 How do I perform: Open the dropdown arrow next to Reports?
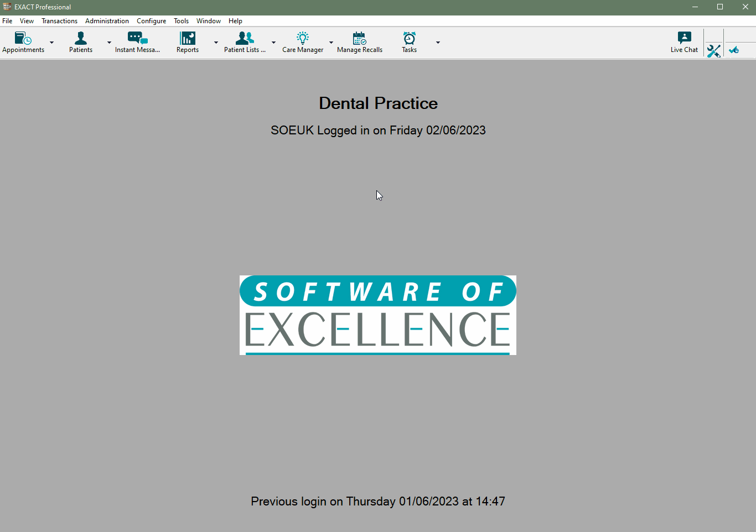(216, 43)
